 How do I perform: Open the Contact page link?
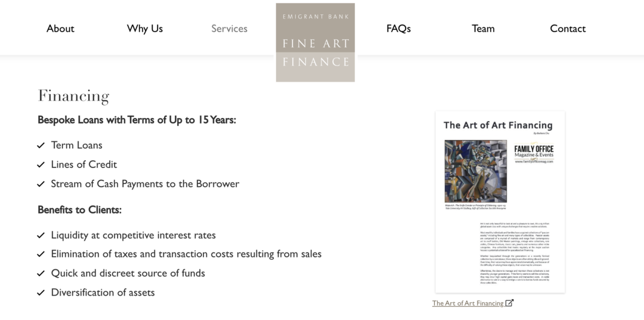click(568, 29)
